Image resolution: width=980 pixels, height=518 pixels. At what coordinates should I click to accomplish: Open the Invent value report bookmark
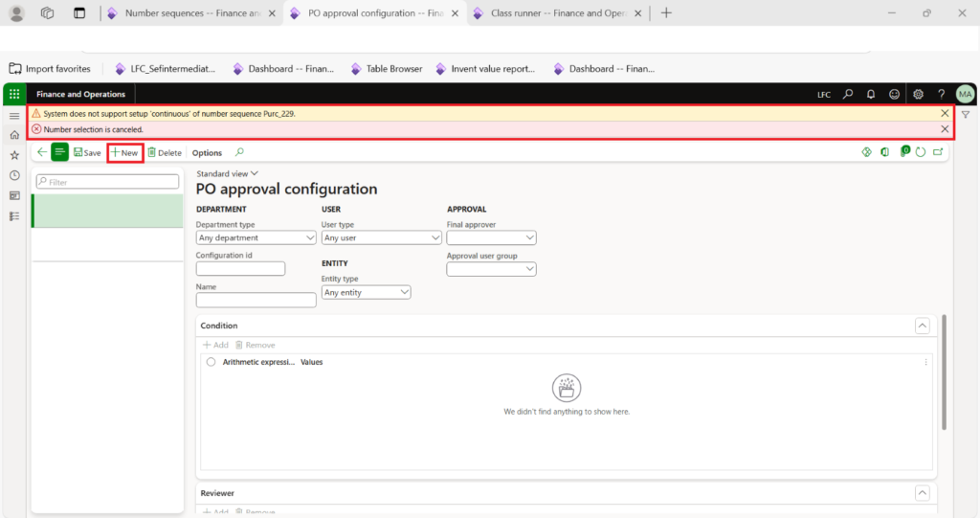click(x=485, y=69)
